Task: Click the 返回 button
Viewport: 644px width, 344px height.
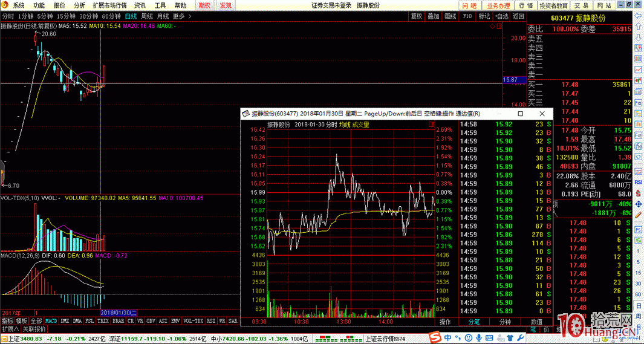Action: tap(519, 16)
